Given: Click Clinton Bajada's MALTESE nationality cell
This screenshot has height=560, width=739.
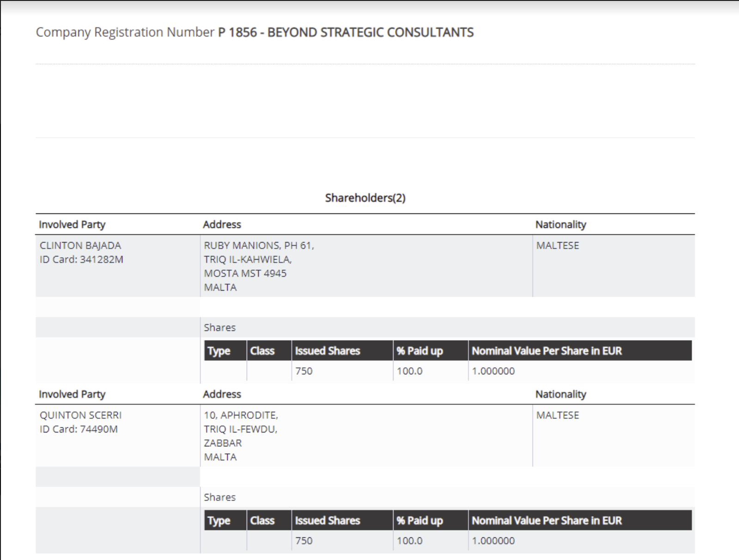Looking at the screenshot, I should pyautogui.click(x=557, y=245).
